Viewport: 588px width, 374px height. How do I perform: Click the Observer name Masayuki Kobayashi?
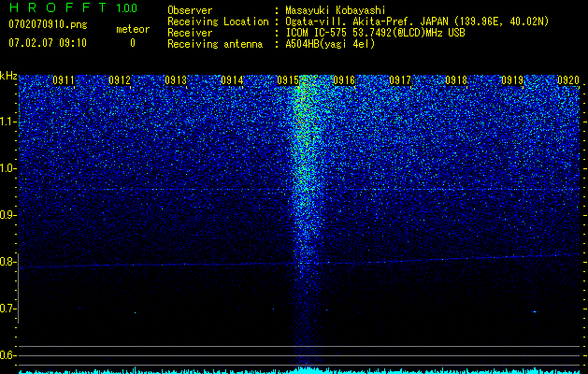click(336, 10)
